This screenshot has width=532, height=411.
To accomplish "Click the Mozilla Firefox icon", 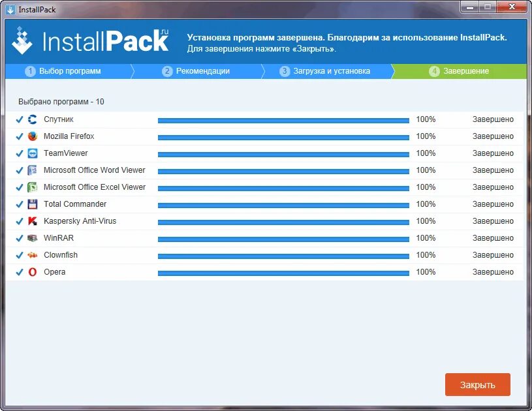I will click(x=32, y=136).
